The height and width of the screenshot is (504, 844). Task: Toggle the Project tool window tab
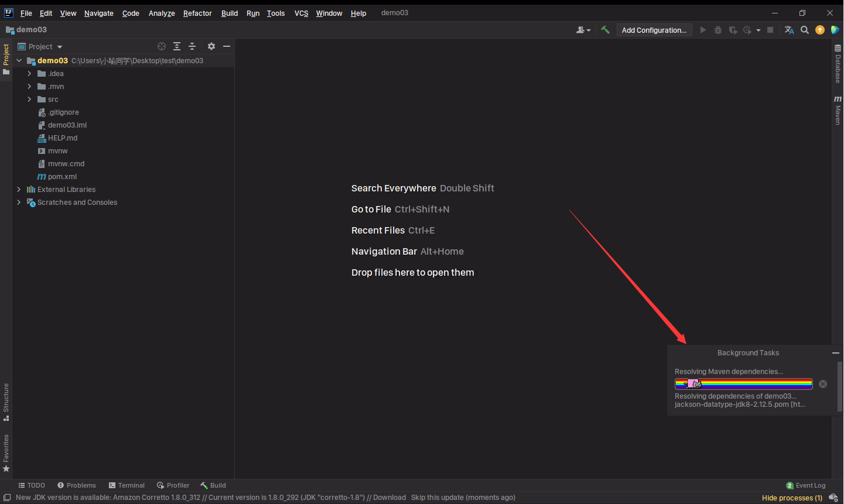pos(6,59)
